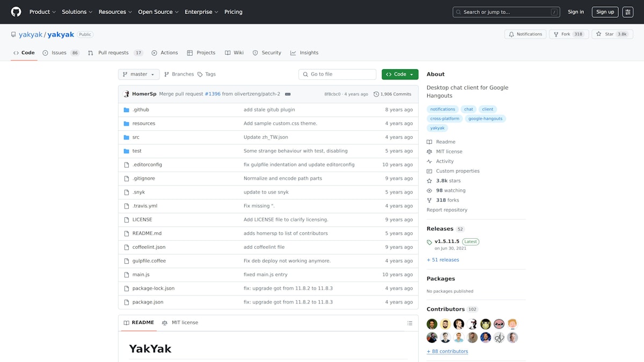Click the first contributor avatar

tap(431, 324)
